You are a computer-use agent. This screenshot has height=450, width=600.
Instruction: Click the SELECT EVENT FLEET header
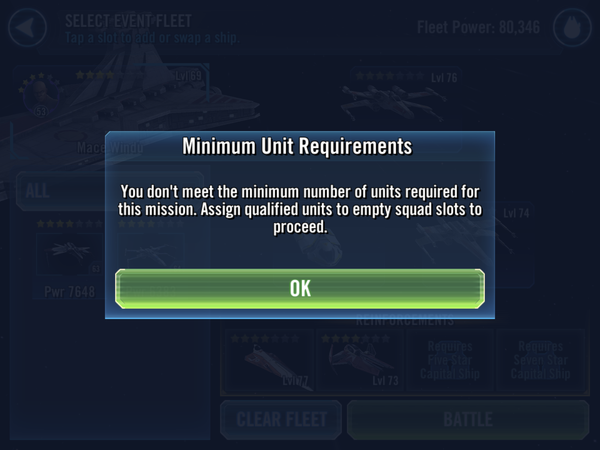click(x=130, y=20)
